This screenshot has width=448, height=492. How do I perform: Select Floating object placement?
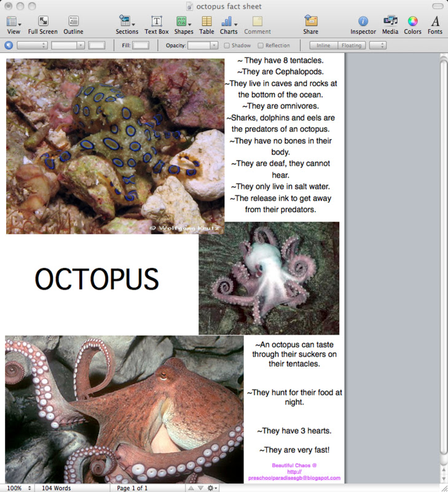click(352, 46)
